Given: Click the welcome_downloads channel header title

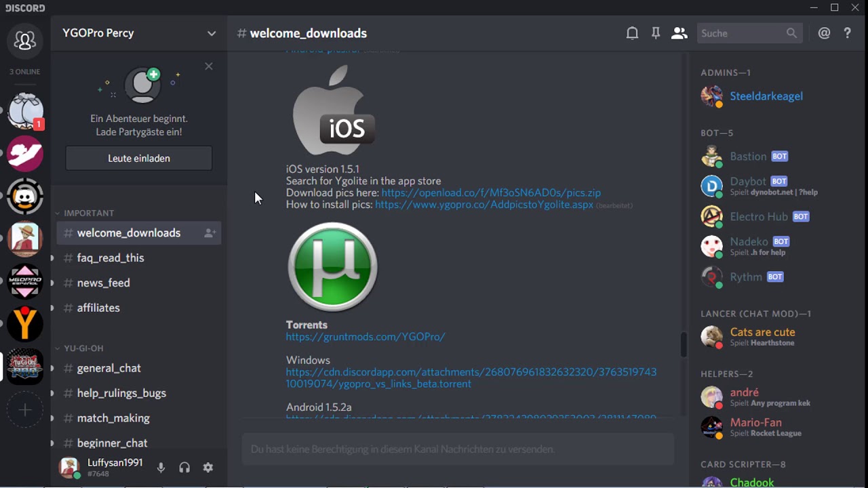Looking at the screenshot, I should point(308,33).
